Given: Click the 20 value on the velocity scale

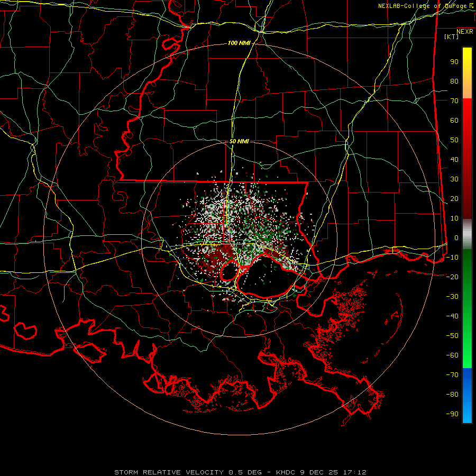Looking at the screenshot, I should [454, 198].
